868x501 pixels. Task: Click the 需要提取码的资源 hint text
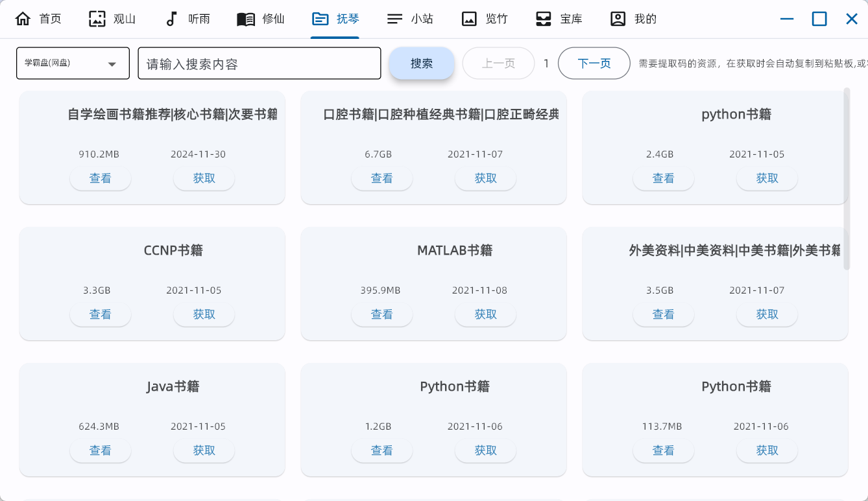(753, 64)
